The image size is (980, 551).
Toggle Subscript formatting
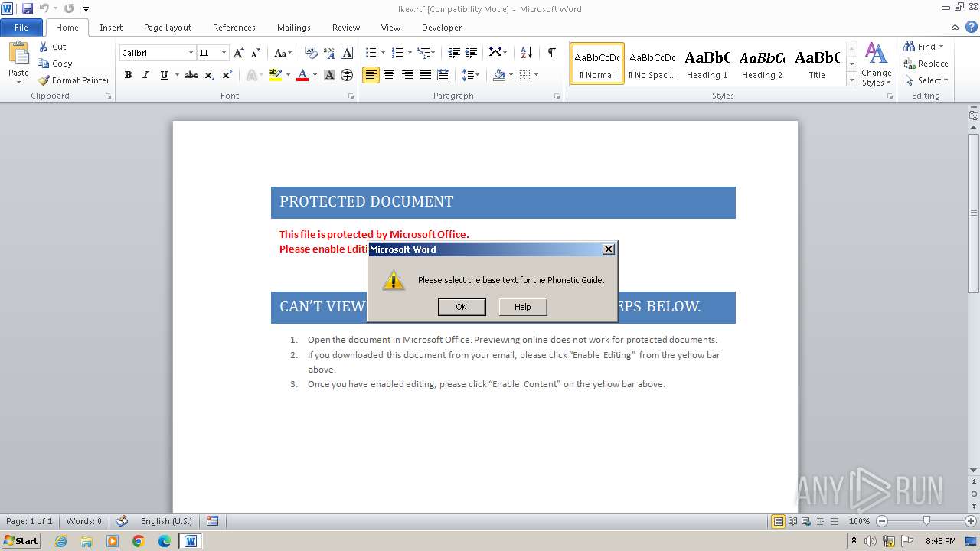210,75
